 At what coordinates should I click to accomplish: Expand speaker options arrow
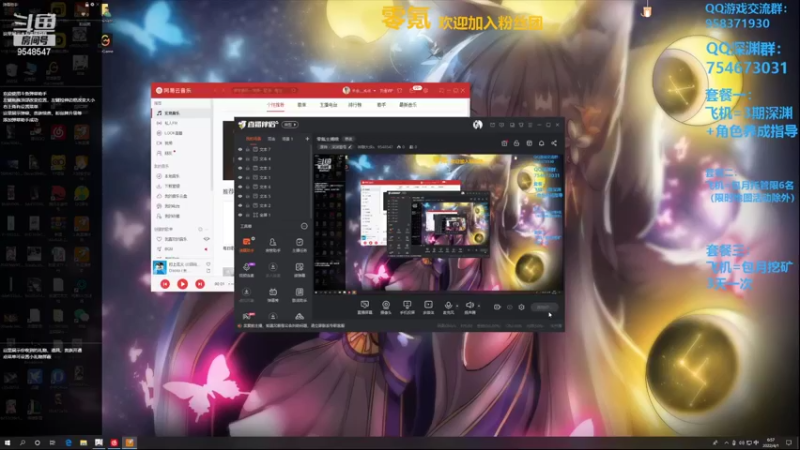click(479, 306)
